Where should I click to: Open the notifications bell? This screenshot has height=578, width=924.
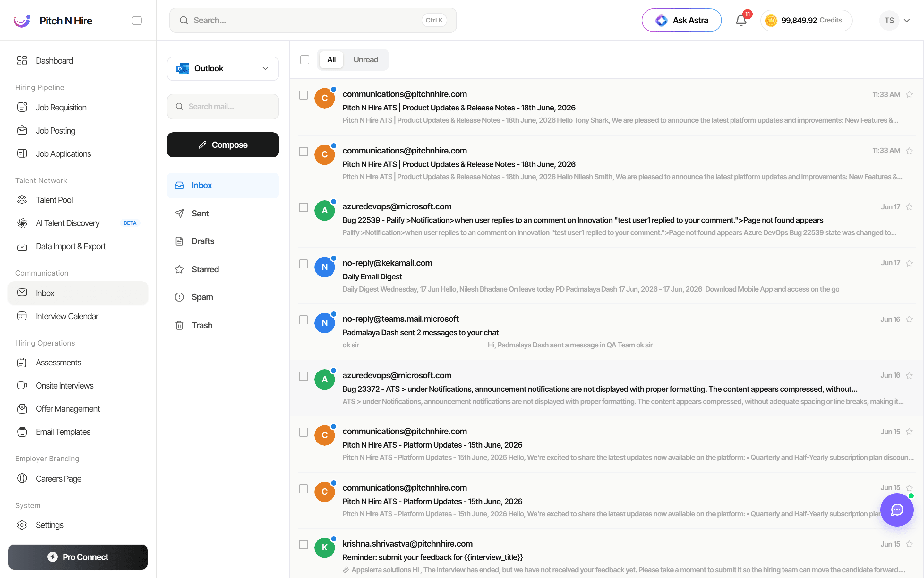coord(741,20)
